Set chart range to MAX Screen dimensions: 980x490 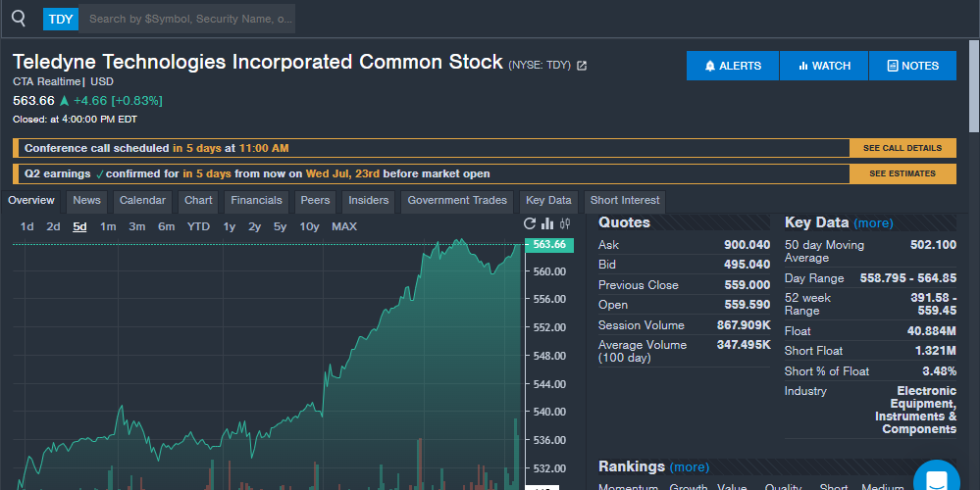344,226
